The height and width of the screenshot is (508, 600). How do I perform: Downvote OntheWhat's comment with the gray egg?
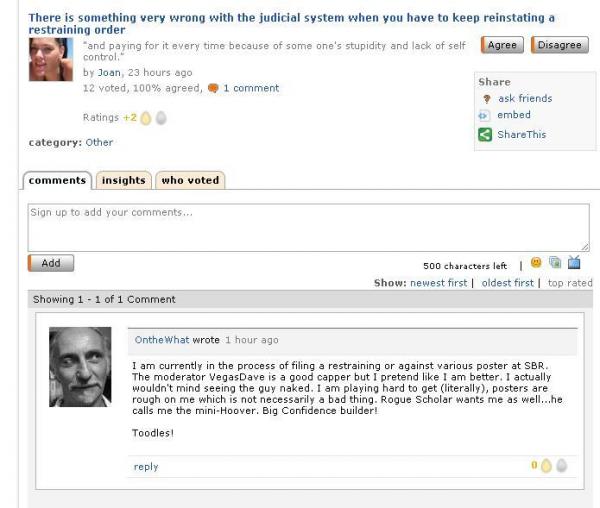pyautogui.click(x=561, y=466)
